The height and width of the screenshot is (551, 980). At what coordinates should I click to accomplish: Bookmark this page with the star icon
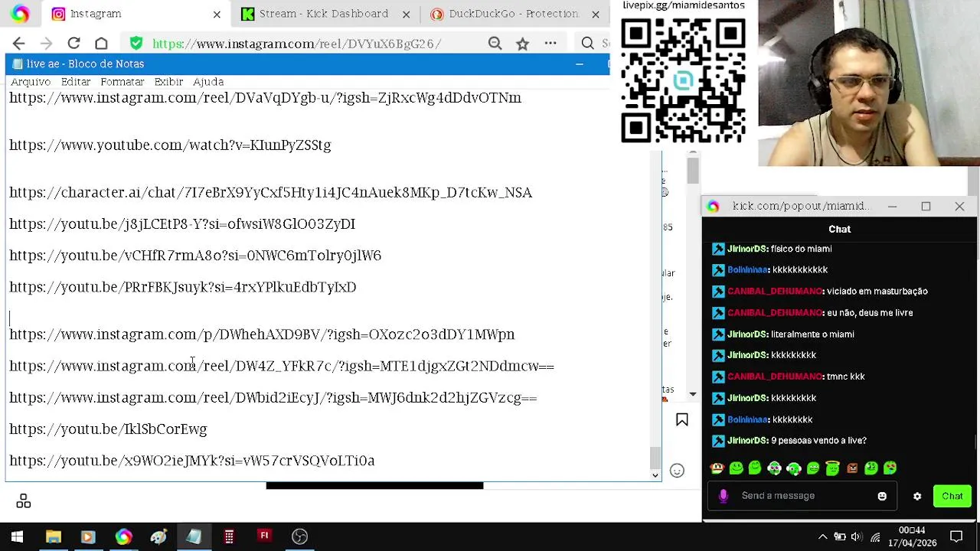point(522,44)
